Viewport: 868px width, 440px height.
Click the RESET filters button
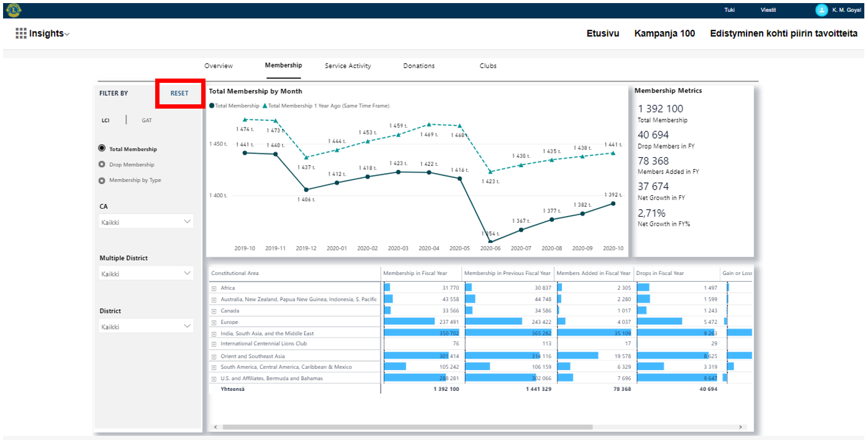click(x=180, y=93)
